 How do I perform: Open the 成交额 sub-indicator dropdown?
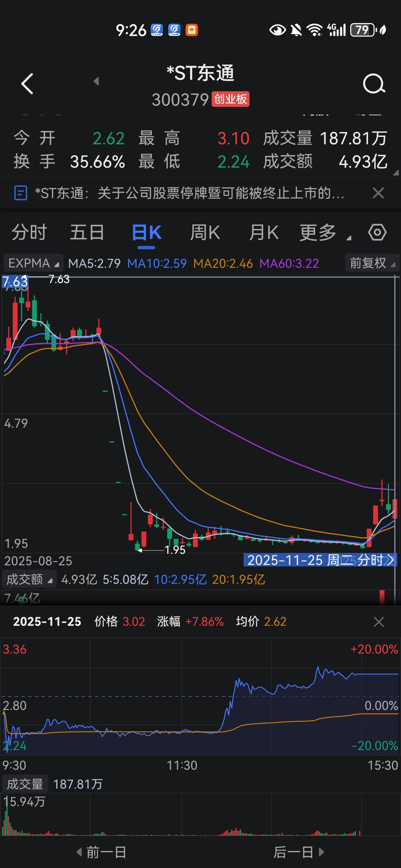[29, 579]
